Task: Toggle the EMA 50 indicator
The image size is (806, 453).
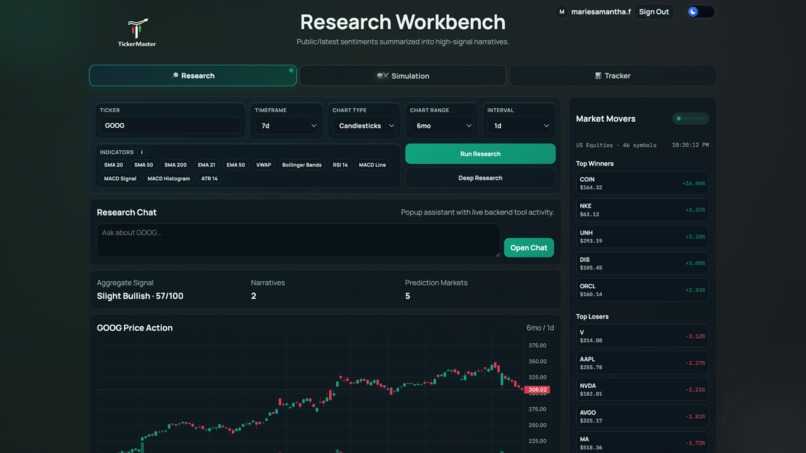Action: tap(235, 165)
